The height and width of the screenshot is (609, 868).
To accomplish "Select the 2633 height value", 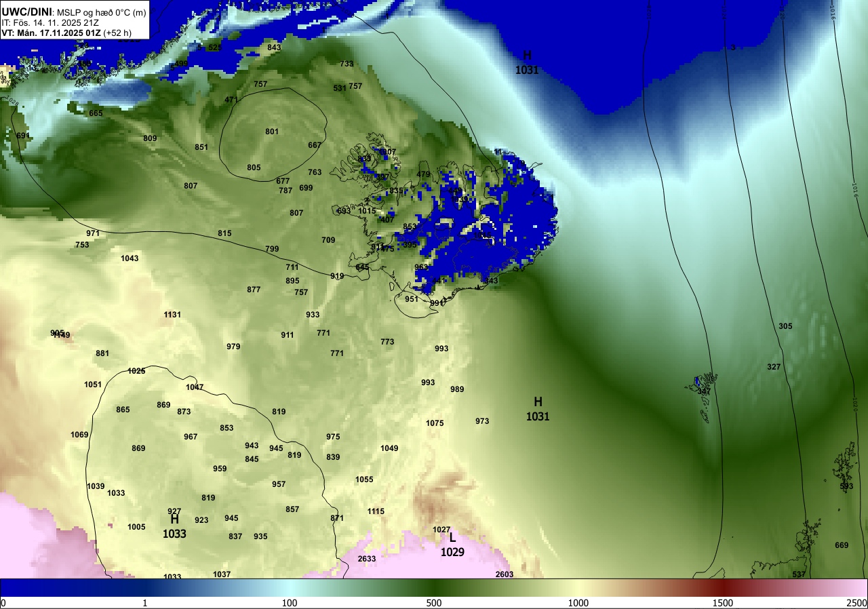I will (367, 559).
